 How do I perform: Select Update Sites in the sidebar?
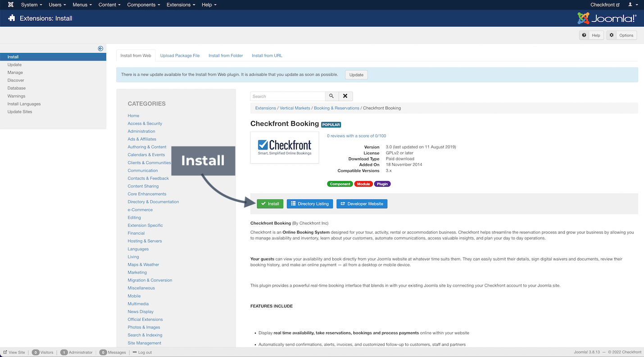pyautogui.click(x=20, y=111)
